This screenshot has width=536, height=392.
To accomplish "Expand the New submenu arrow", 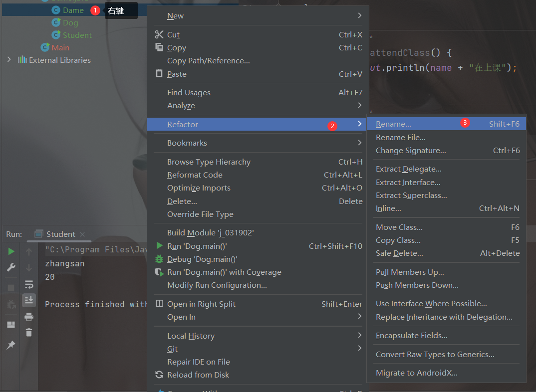I will (x=360, y=15).
